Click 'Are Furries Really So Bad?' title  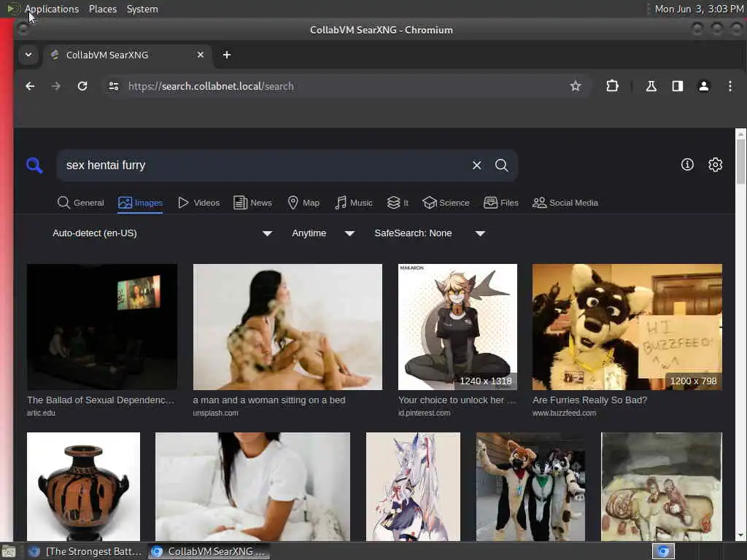(x=589, y=400)
